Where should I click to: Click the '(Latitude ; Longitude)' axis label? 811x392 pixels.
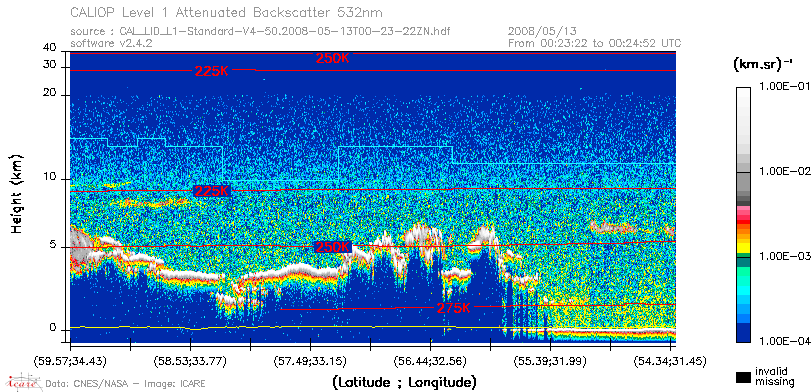[x=404, y=382]
